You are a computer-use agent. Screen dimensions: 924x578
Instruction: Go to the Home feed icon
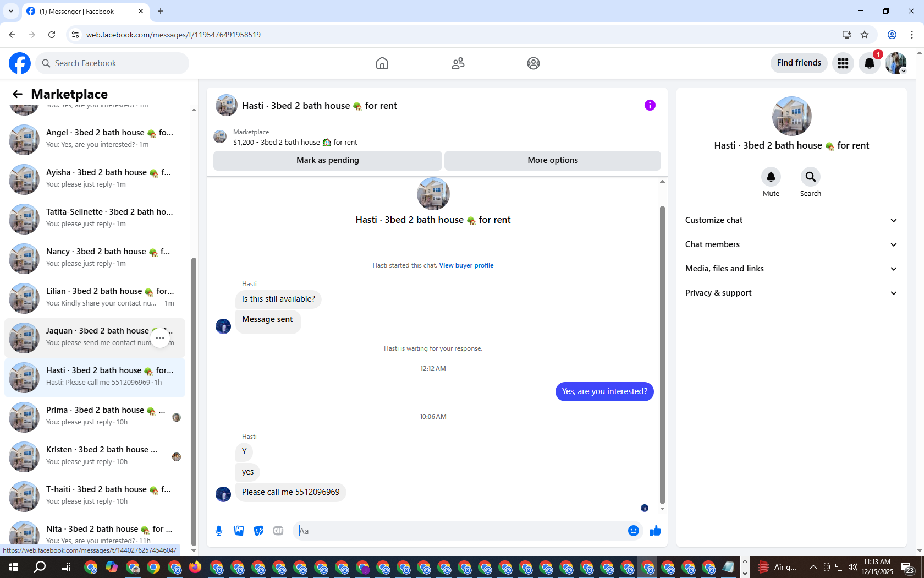pyautogui.click(x=382, y=63)
